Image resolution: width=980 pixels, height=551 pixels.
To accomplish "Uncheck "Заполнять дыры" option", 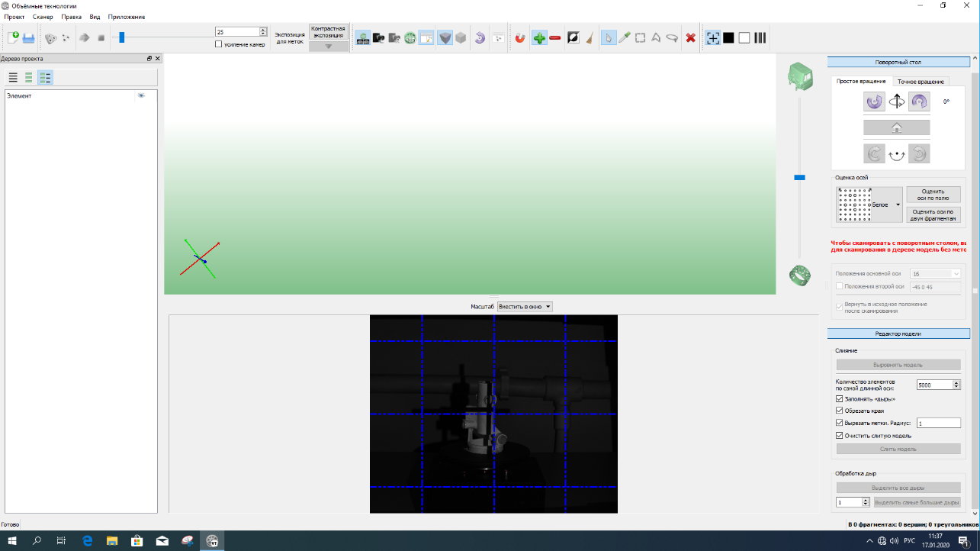I will [840, 399].
